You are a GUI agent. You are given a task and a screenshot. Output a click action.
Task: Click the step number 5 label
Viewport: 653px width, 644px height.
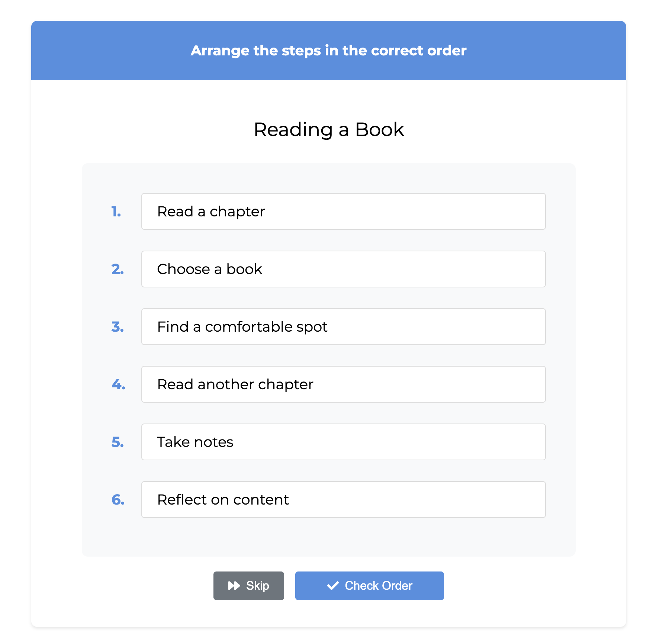pos(117,442)
